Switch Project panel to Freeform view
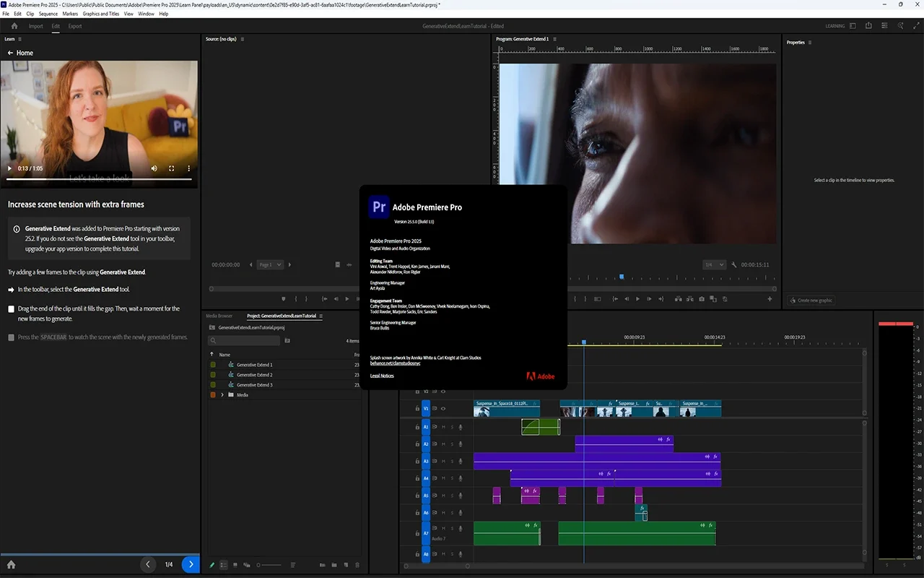Screen dimensions: 924x578 click(247, 565)
